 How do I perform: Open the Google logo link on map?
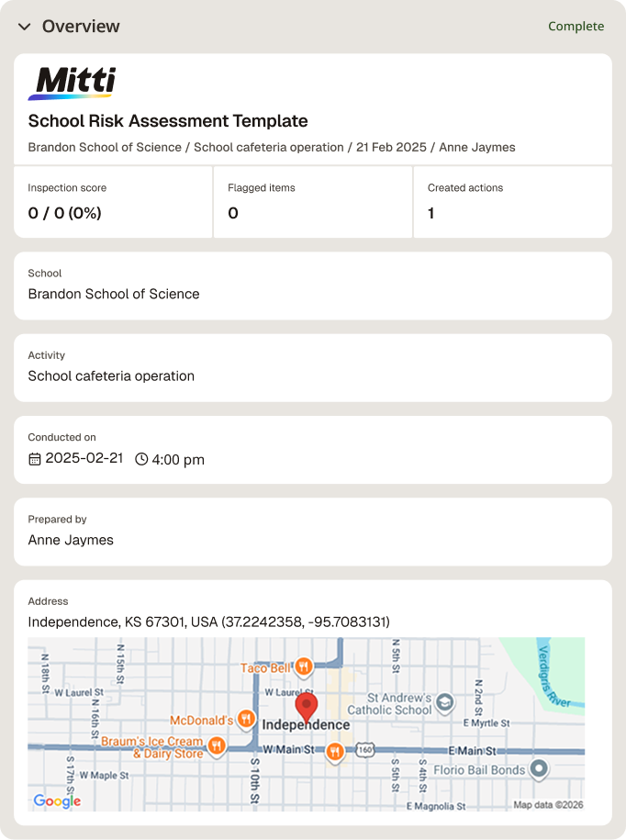(57, 801)
